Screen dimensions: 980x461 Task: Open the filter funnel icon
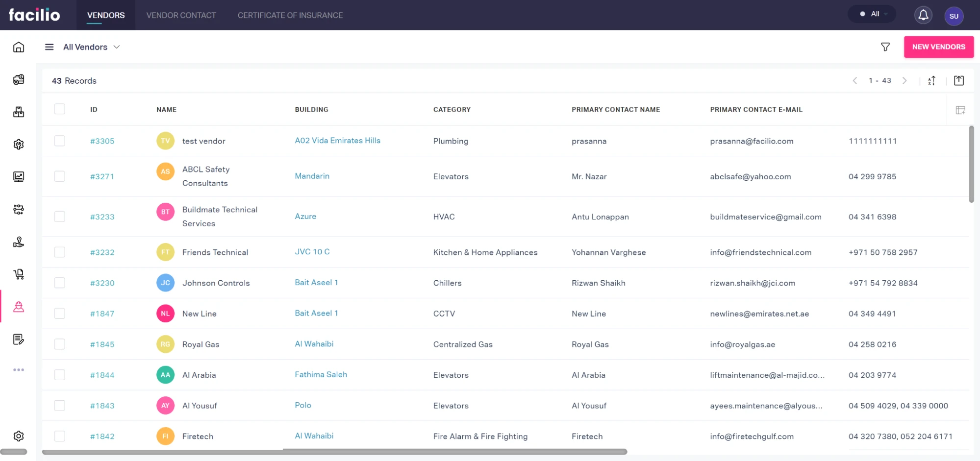pyautogui.click(x=885, y=47)
